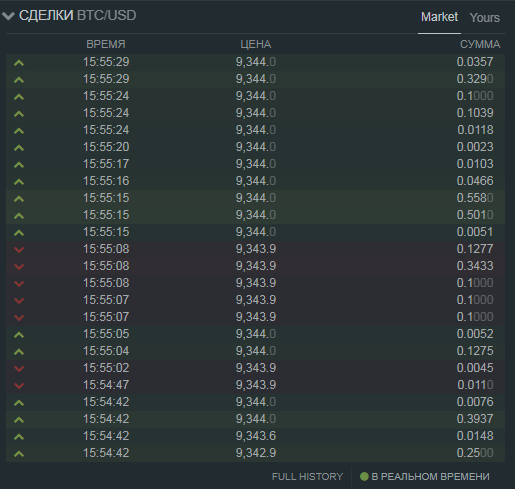Click red down arrow at 15:55:02 trade
This screenshot has width=515, height=489.
tap(19, 369)
